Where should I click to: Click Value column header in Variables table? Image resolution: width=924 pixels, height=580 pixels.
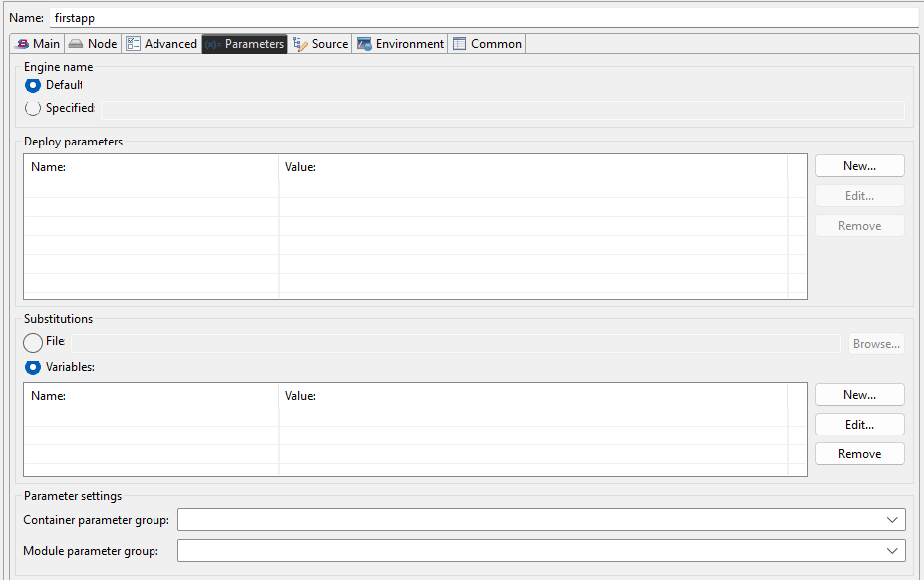[533, 396]
